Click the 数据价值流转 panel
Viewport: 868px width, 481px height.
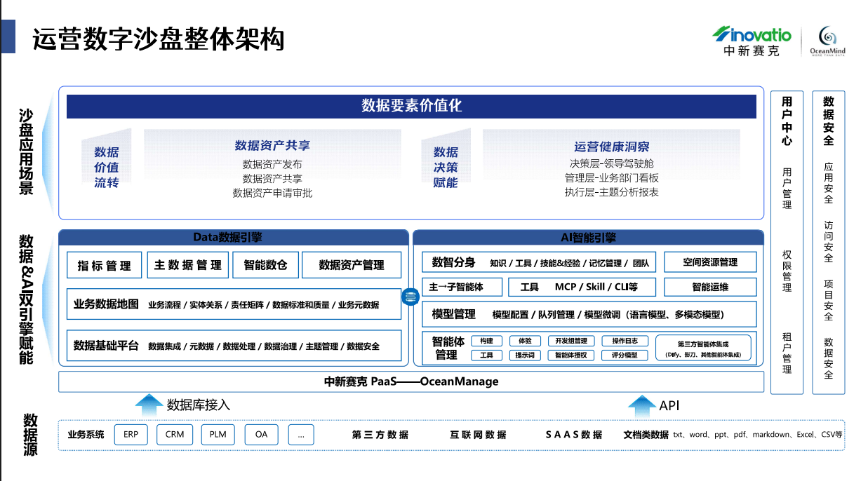pos(107,167)
